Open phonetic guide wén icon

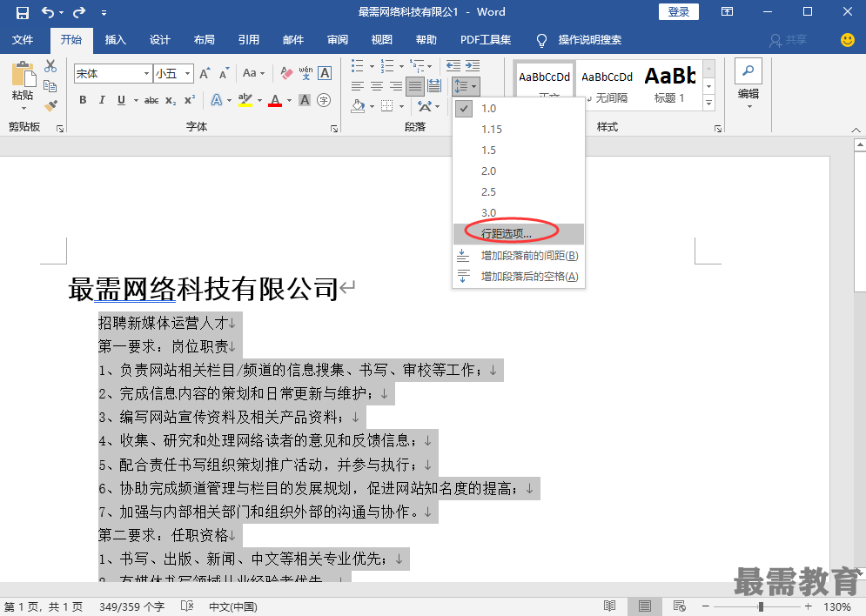305,73
